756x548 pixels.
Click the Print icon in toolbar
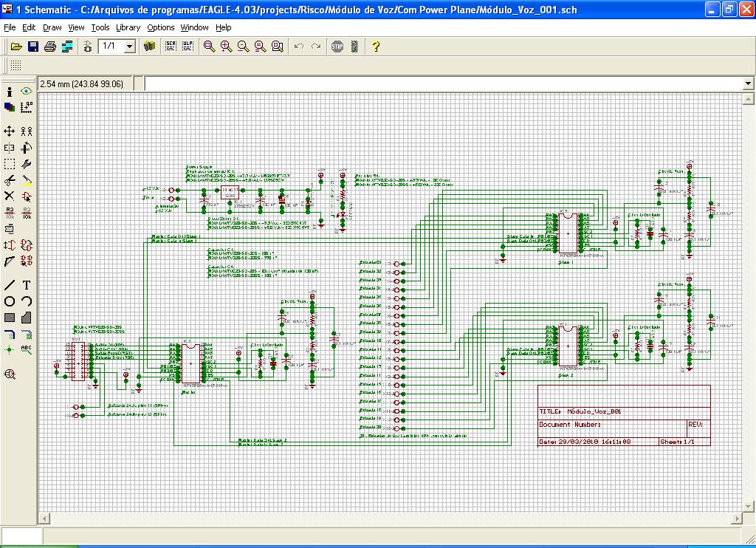tap(49, 47)
